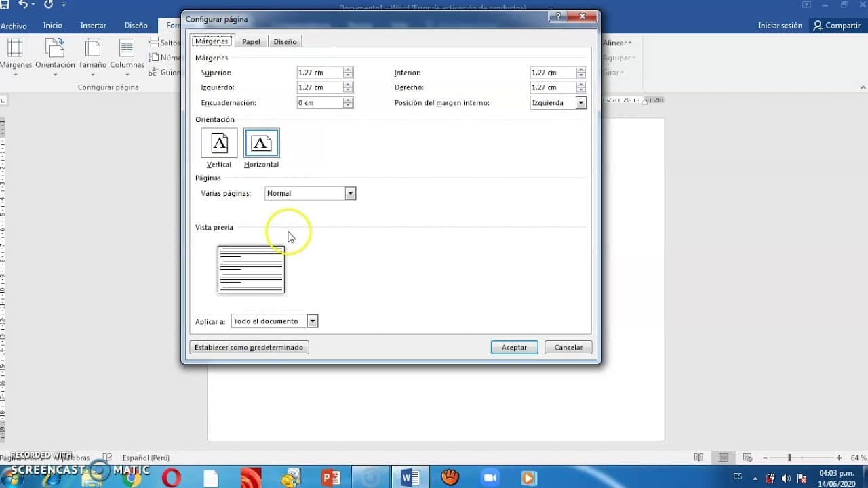
Task: Click the Superior margin input field
Action: [319, 73]
